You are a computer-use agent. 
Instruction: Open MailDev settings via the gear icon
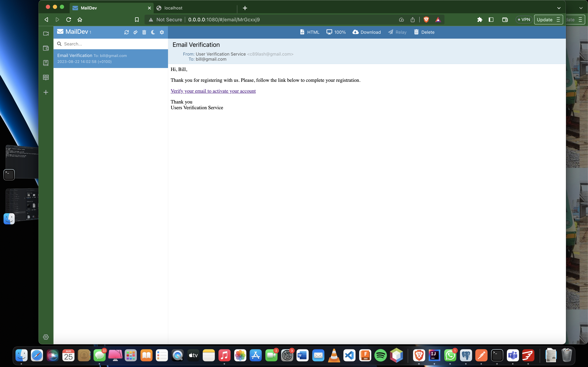[x=162, y=32]
